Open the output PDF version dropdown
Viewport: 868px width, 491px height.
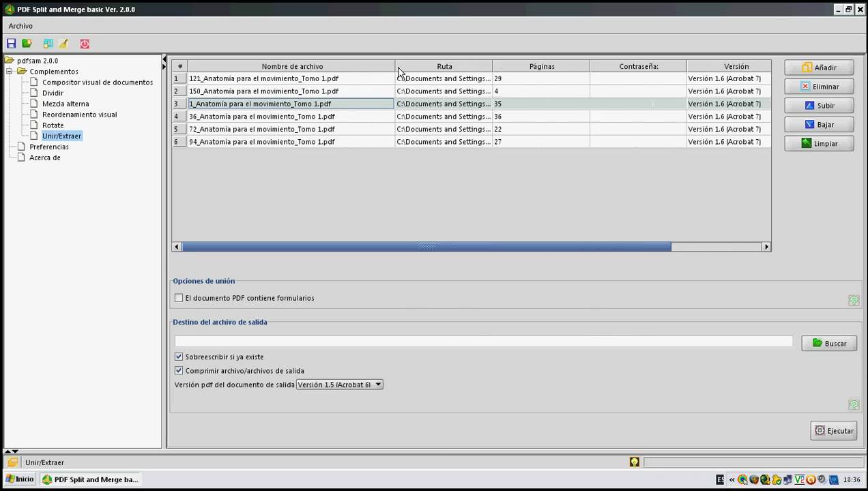pos(340,385)
